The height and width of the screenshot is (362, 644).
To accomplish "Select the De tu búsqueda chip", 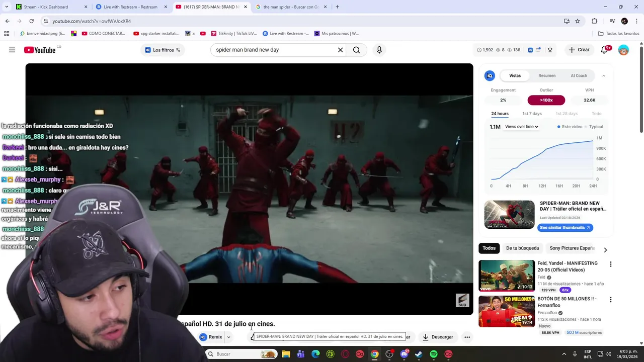I will 522,248.
